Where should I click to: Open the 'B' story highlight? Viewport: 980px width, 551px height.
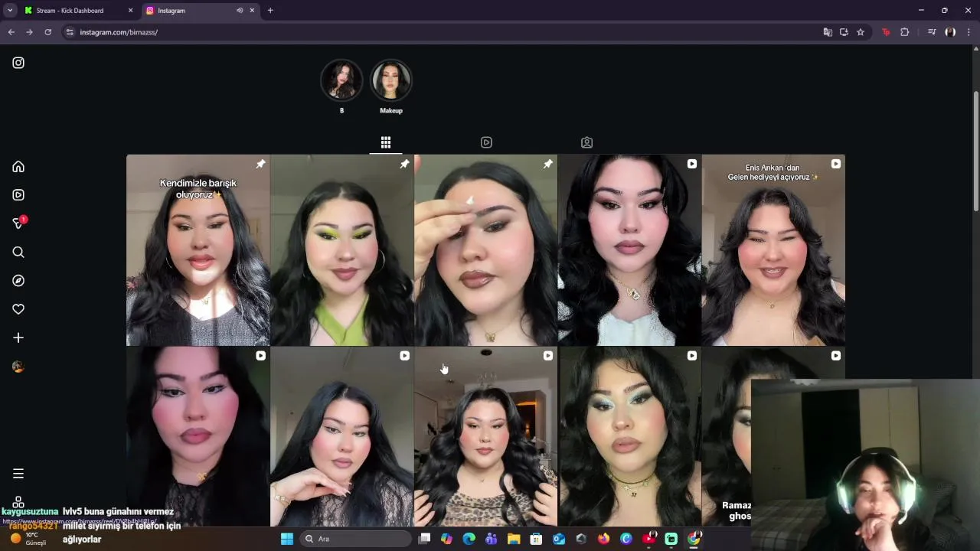tap(341, 80)
